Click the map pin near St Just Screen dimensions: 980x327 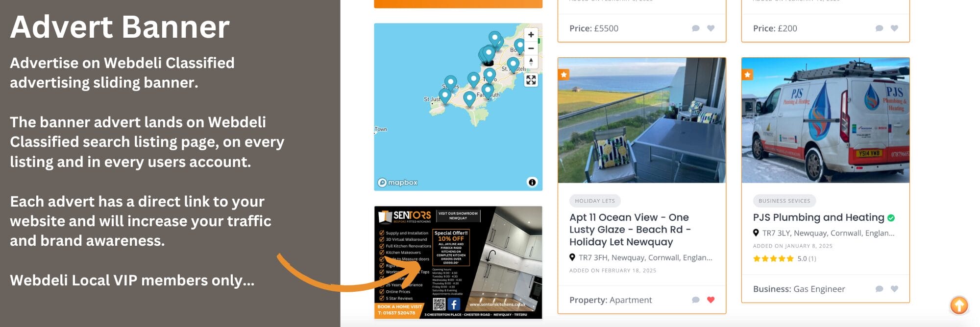tap(444, 95)
